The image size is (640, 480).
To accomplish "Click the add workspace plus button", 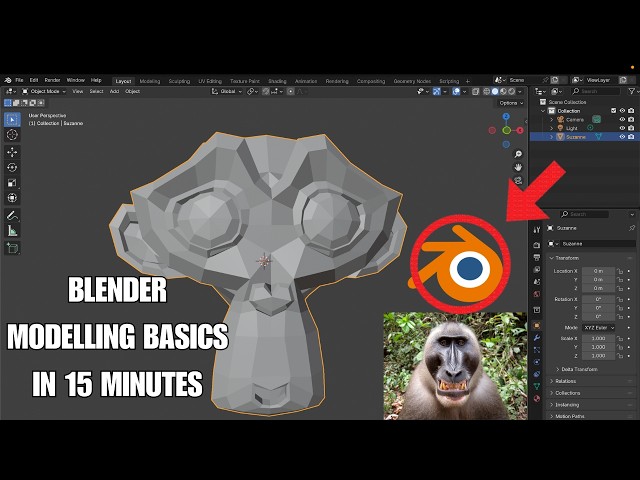I will tap(468, 81).
